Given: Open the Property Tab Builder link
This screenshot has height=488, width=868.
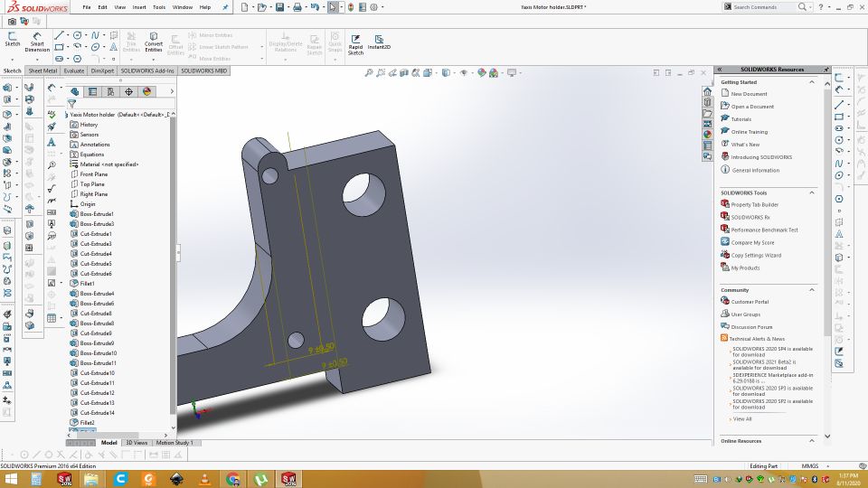Looking at the screenshot, I should pyautogui.click(x=754, y=204).
